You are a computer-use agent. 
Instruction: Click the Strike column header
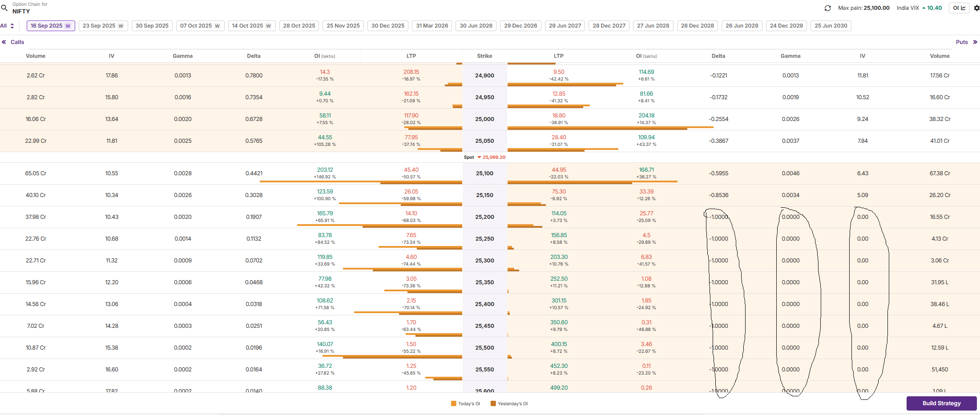point(484,56)
